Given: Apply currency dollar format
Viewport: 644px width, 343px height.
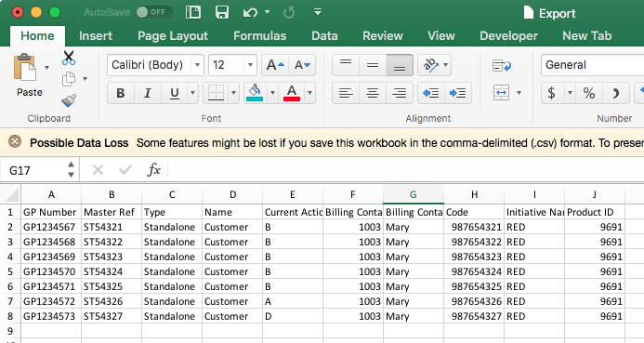Looking at the screenshot, I should point(552,93).
